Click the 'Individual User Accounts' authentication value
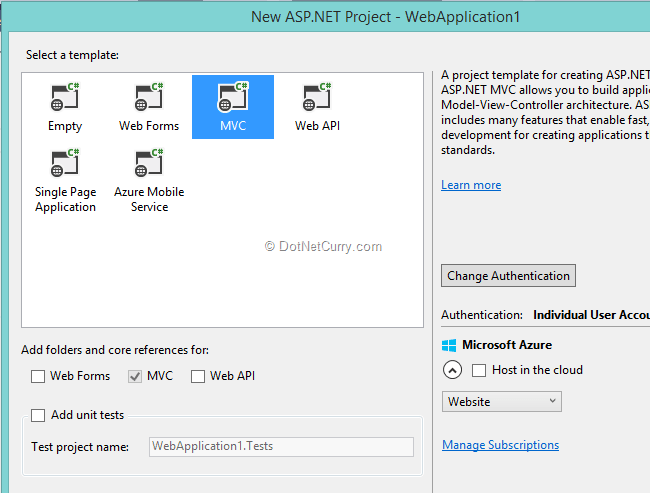 pyautogui.click(x=592, y=315)
